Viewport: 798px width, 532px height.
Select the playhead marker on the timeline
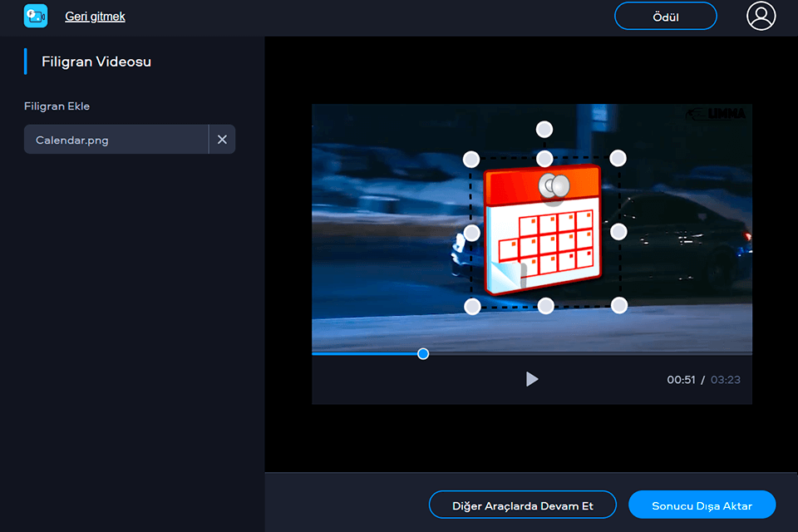[x=423, y=353]
